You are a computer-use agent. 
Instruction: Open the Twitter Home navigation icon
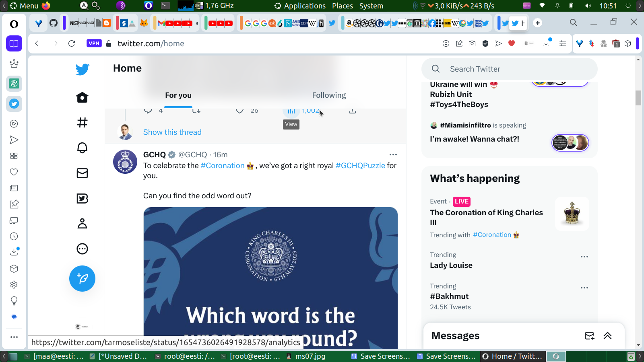(x=82, y=97)
